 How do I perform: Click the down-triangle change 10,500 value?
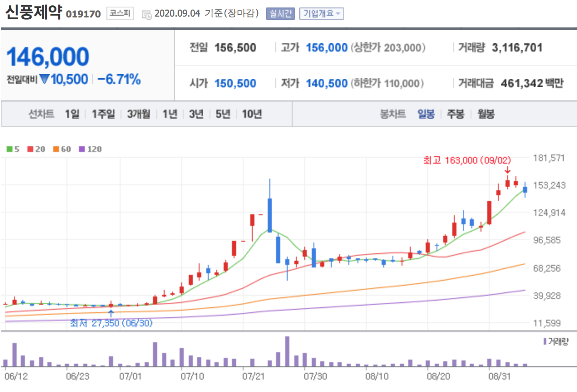pos(64,79)
